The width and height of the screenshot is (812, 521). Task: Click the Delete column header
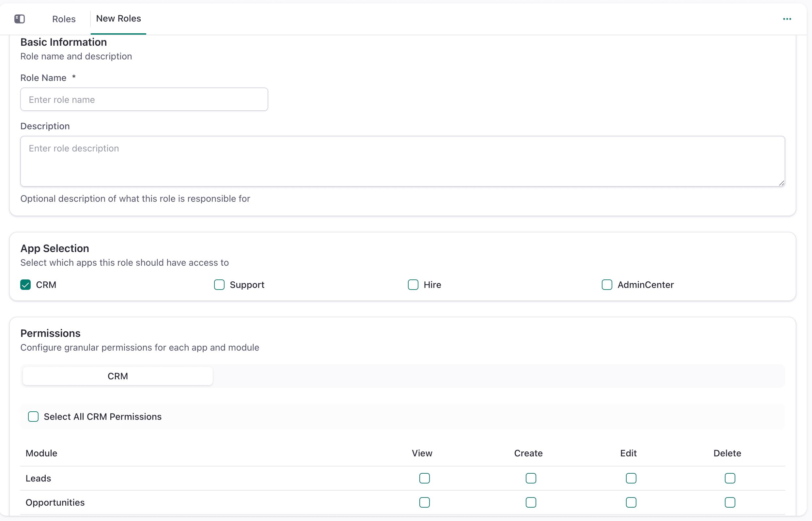click(x=727, y=453)
